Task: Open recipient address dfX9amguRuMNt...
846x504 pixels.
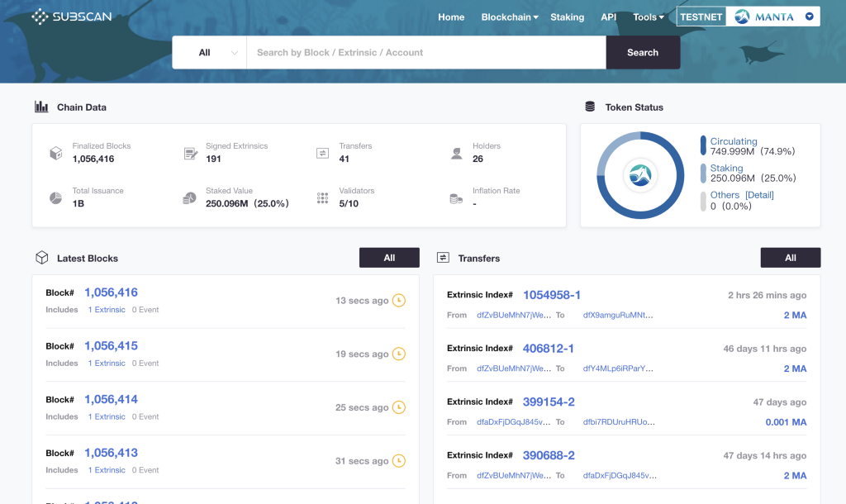Action: [618, 315]
